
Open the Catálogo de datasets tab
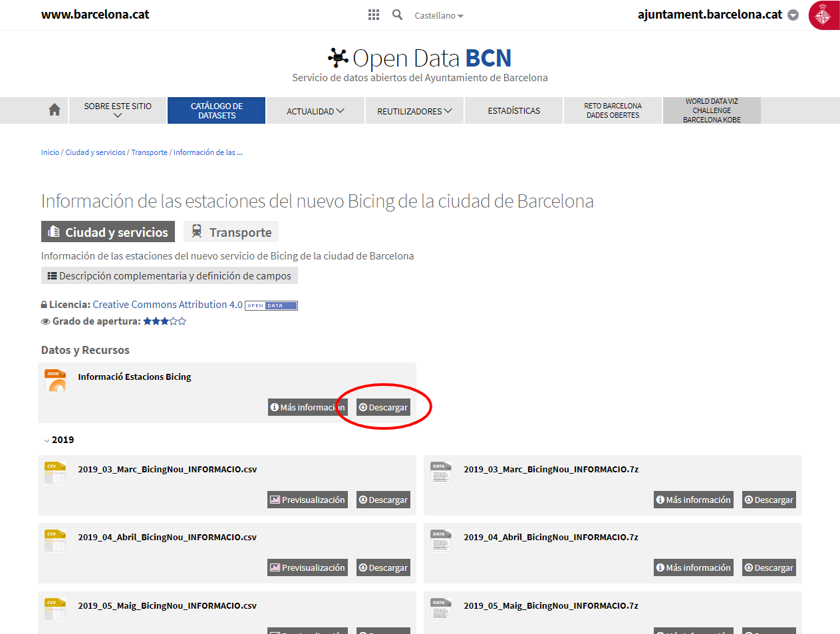217,110
